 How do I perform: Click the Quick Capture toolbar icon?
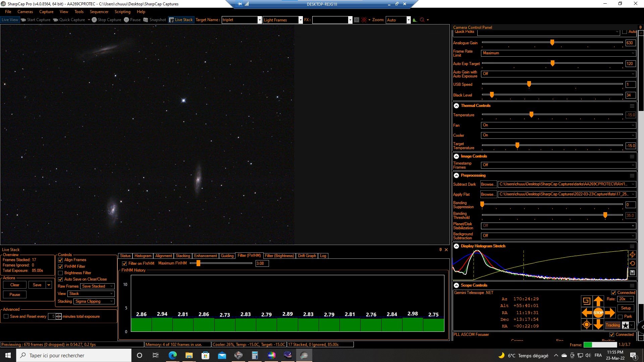pos(56,20)
